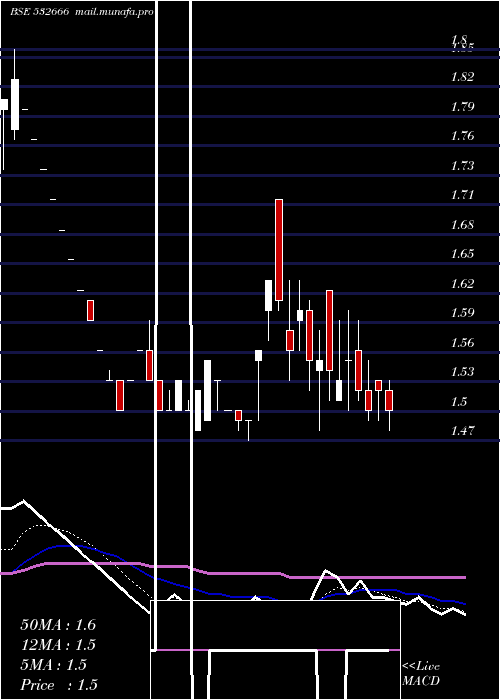Click the <<Live MACD label
The height and width of the screenshot is (700, 500).
click(421, 673)
